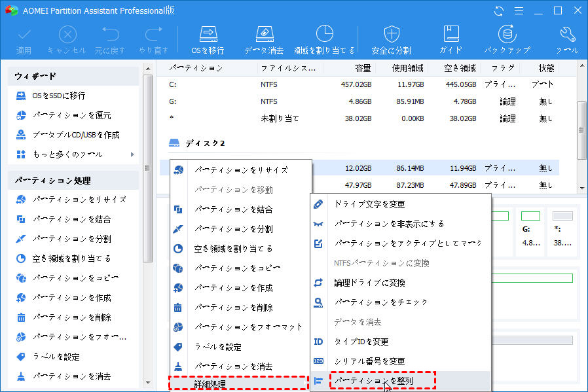The width and height of the screenshot is (588, 392).
Task: Sort by 容量 column header
Action: tap(363, 68)
